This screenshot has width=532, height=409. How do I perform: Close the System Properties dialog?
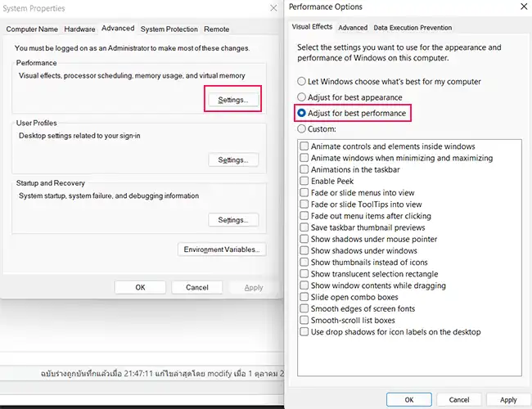coord(273,8)
